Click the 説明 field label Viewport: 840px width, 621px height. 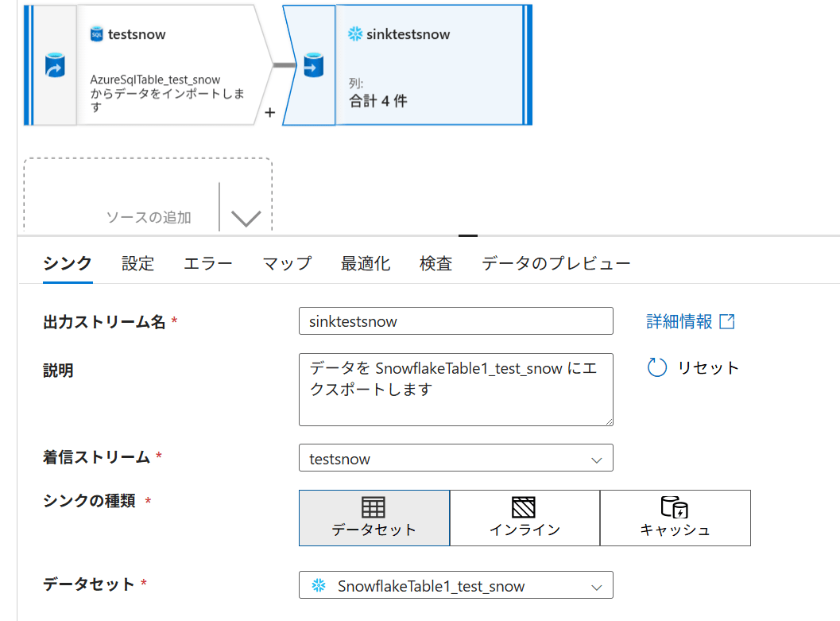pyautogui.click(x=58, y=371)
